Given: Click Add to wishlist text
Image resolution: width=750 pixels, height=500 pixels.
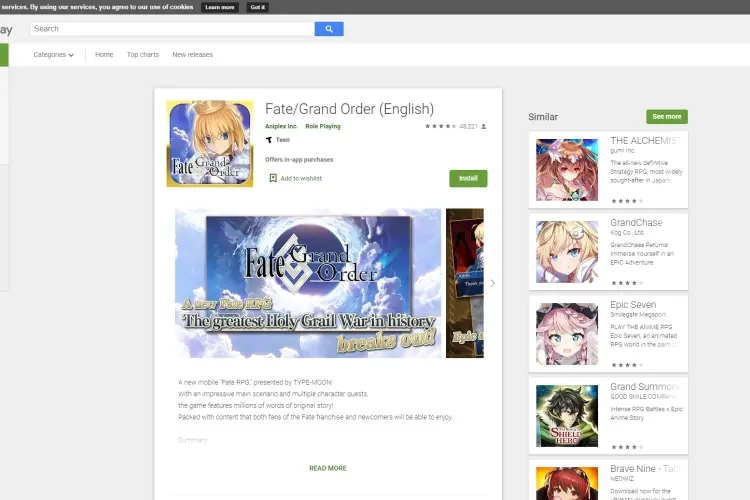Looking at the screenshot, I should pos(301,178).
